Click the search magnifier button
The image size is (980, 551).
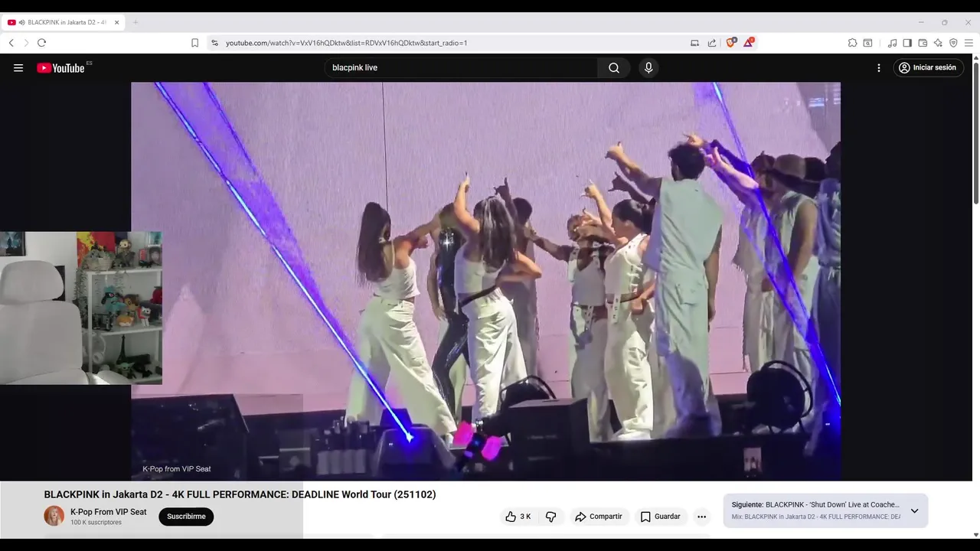pyautogui.click(x=614, y=67)
